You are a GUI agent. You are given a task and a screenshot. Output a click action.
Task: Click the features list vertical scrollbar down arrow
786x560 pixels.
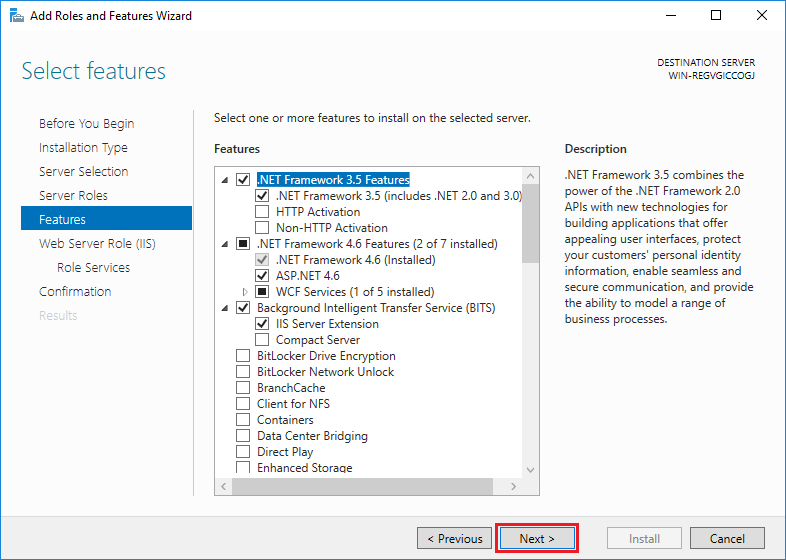coord(530,470)
